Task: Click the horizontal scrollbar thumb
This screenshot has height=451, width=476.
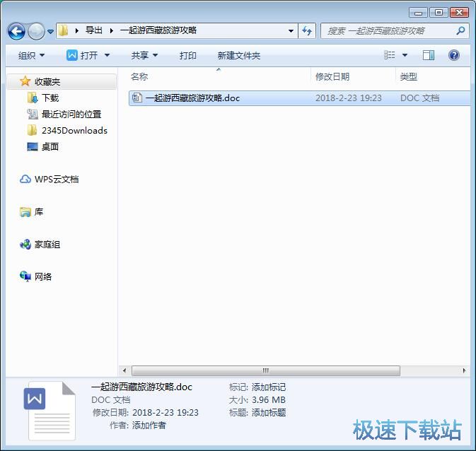Action: (266, 370)
